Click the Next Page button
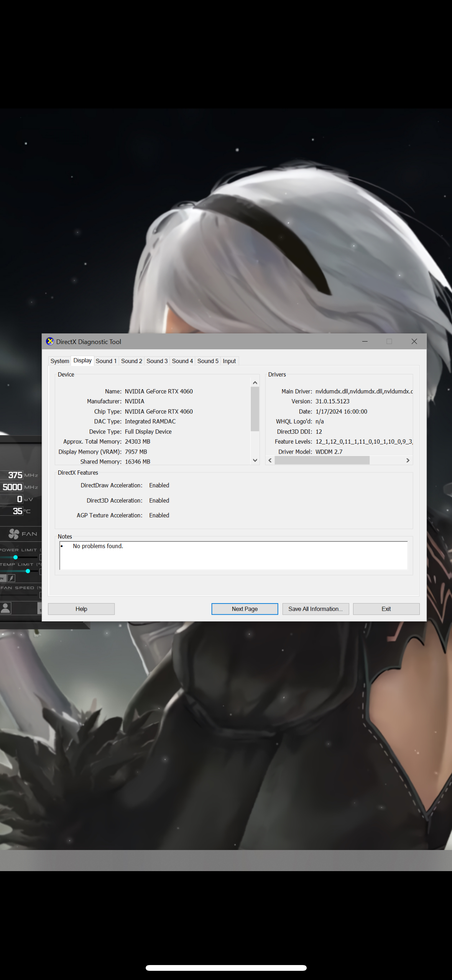Viewport: 452px width, 980px height. tap(245, 609)
